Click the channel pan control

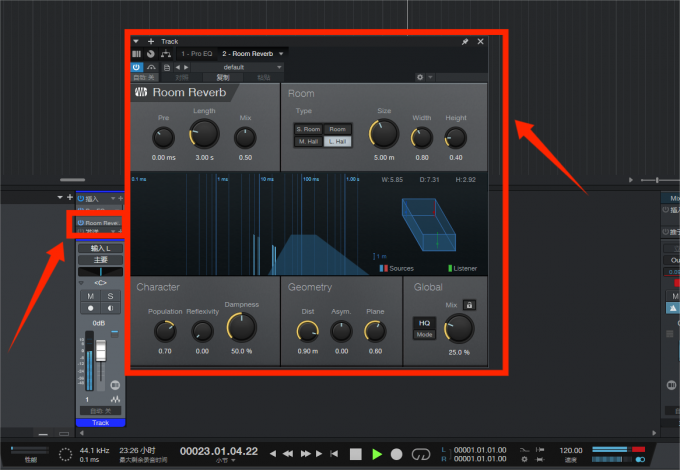(x=100, y=272)
